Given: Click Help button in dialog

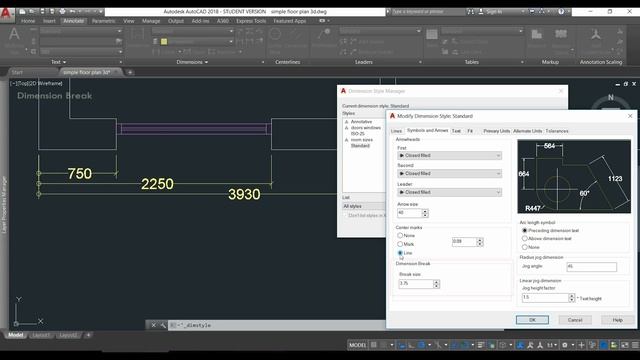Looking at the screenshot, I should point(618,320).
